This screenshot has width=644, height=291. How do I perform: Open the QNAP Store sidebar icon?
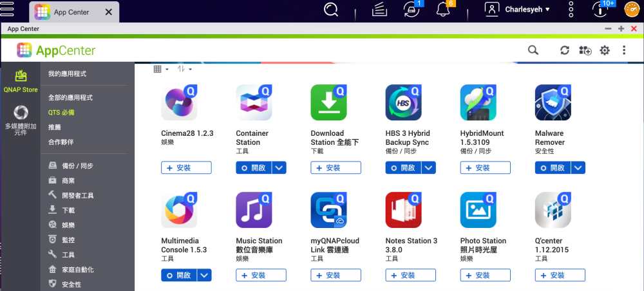[x=21, y=82]
